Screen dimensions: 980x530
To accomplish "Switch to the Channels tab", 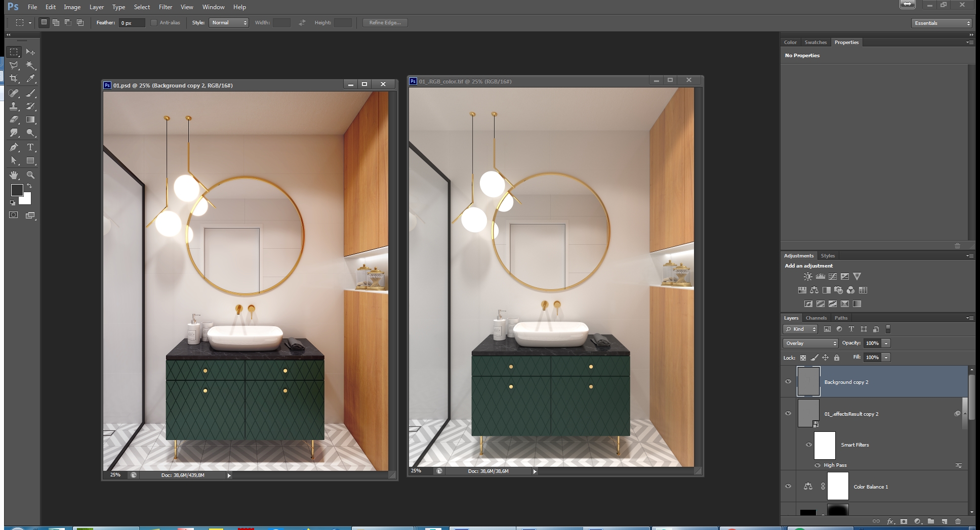I will 816,318.
